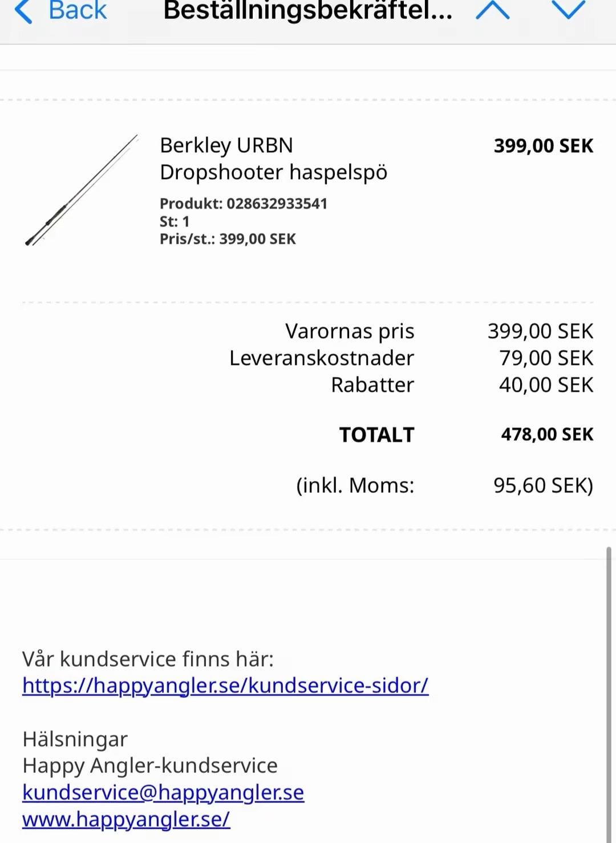Open the kundservice-sidor link
Viewport: 616px width, 843px height.
point(225,686)
